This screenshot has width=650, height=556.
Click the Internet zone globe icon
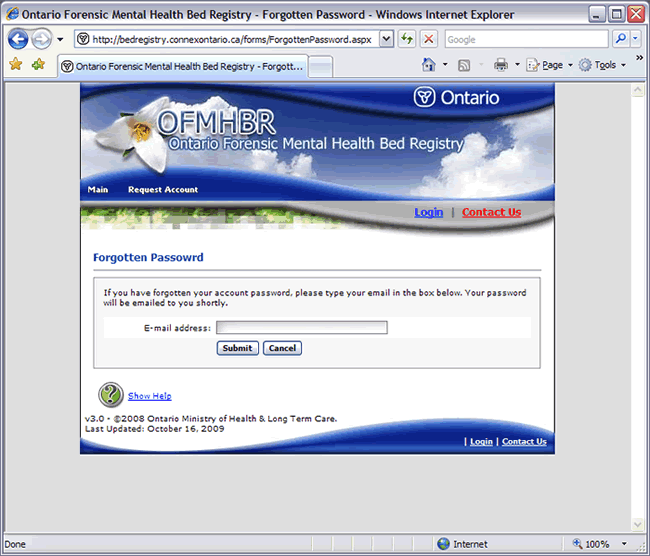coord(443,544)
